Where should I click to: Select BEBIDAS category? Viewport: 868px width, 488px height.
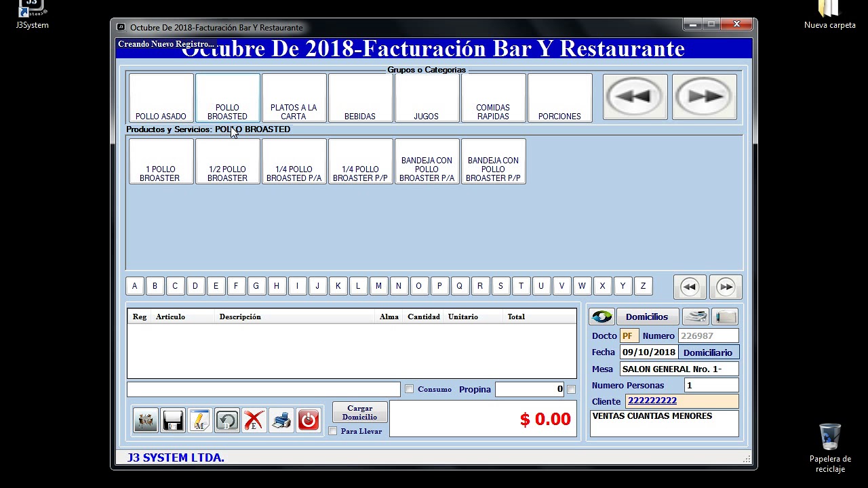pos(360,98)
